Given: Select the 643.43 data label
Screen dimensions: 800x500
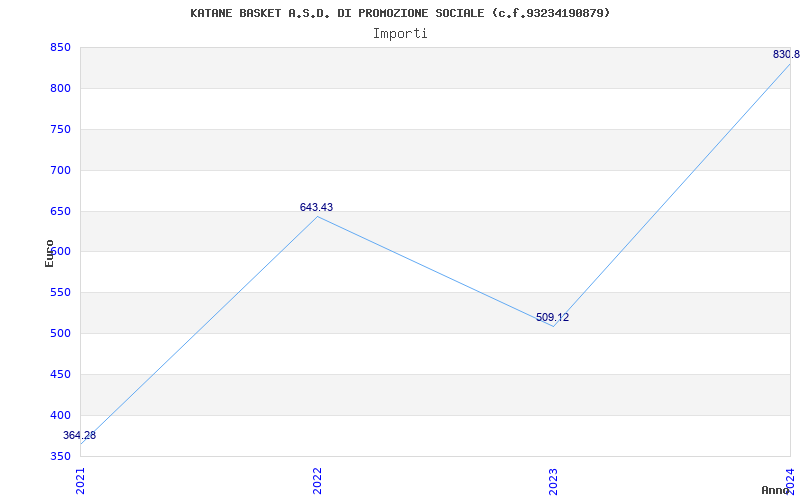Looking at the screenshot, I should point(316,207).
